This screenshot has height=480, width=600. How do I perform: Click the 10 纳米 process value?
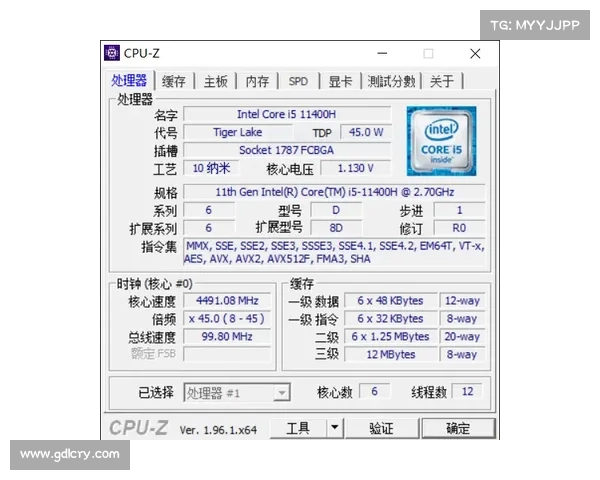click(211, 168)
